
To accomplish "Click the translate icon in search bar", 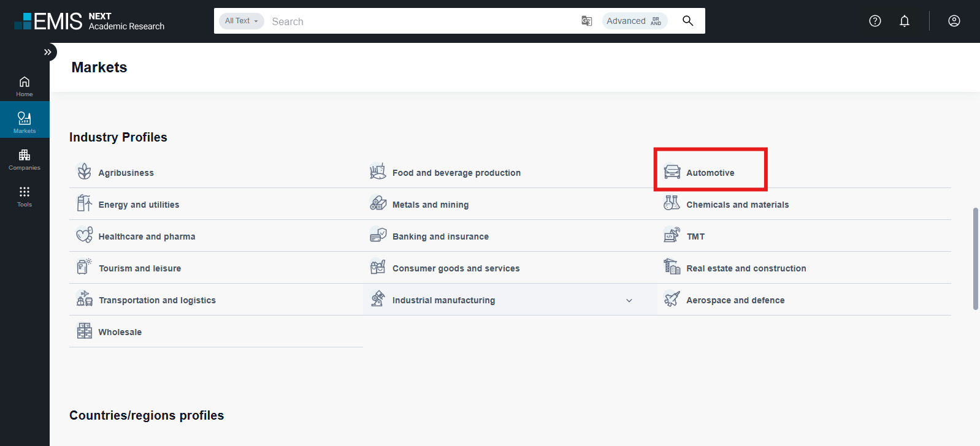I will click(x=586, y=21).
